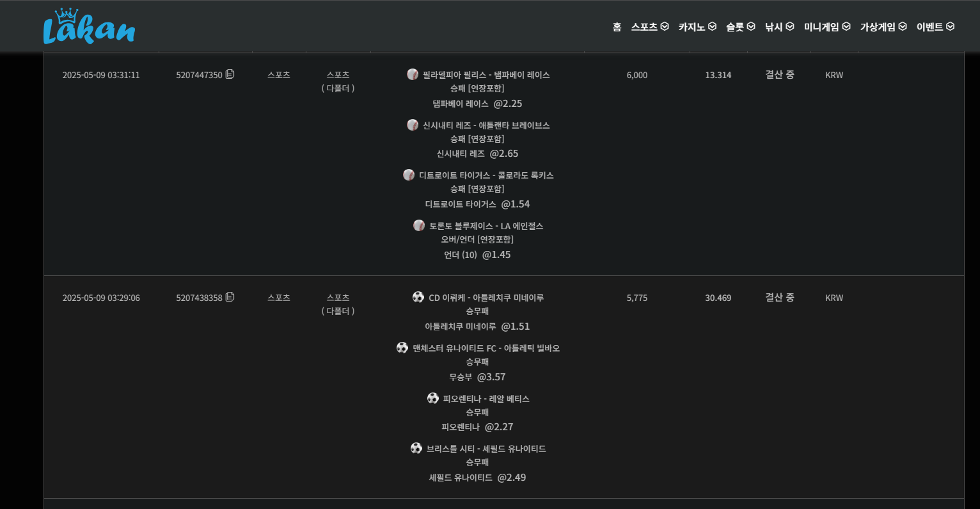Click the 낚시 menu item

[779, 27]
